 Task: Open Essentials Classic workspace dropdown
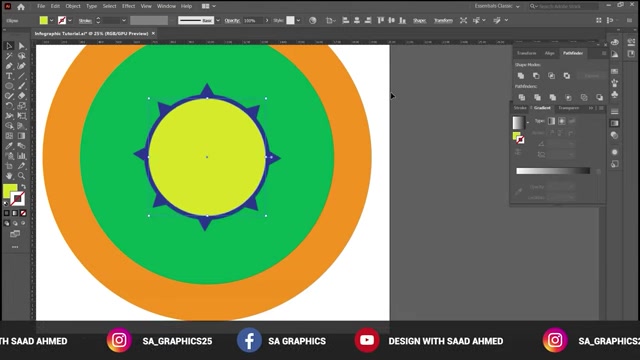click(497, 6)
